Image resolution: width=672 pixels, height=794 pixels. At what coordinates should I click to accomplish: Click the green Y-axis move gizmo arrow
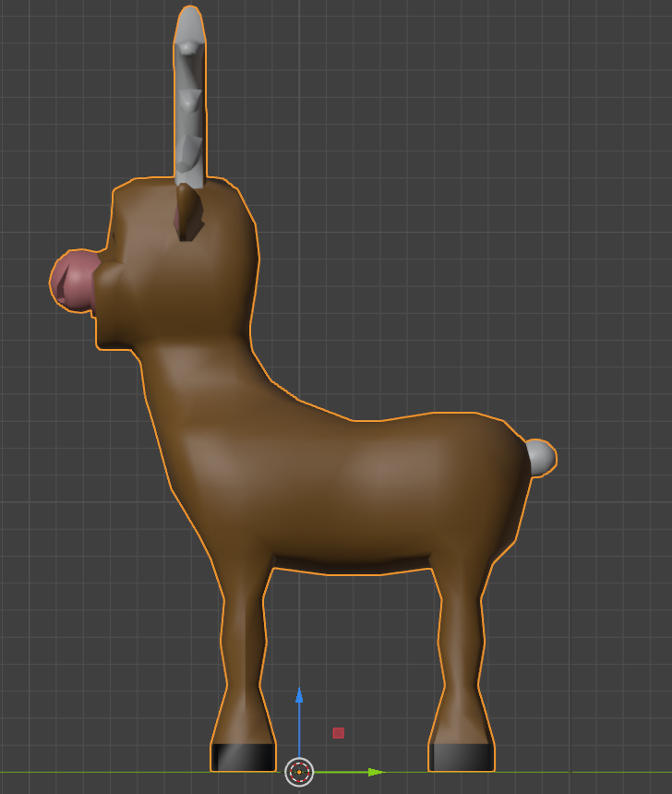[x=376, y=772]
